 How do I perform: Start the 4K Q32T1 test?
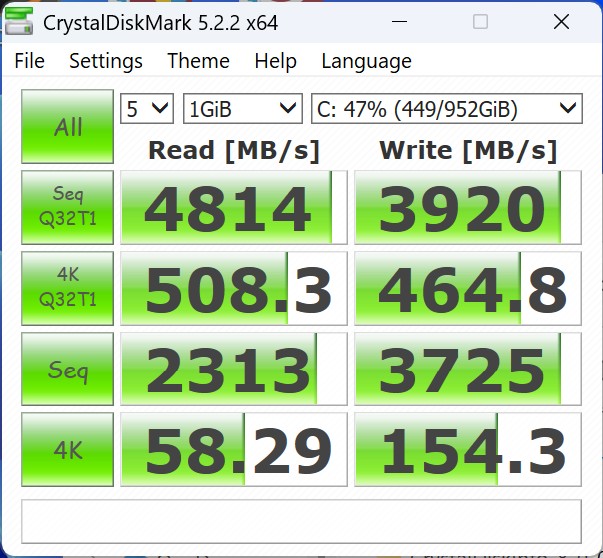[x=68, y=288]
